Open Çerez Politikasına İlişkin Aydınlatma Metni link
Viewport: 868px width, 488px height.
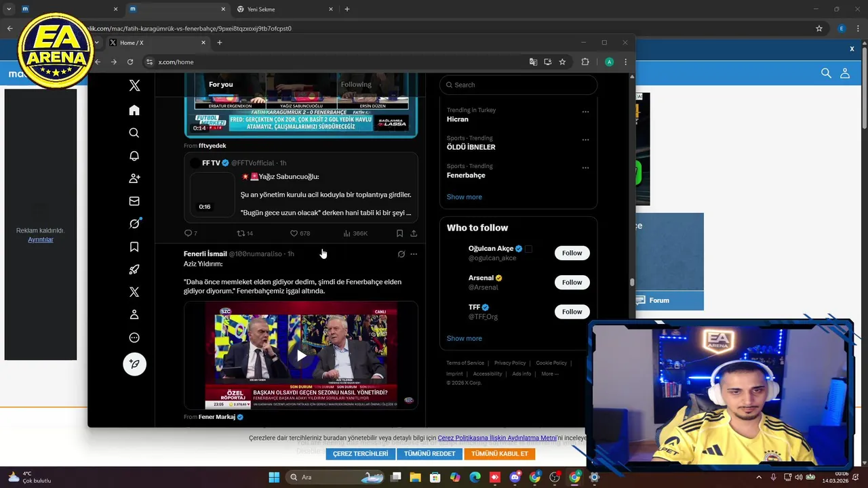tap(497, 439)
